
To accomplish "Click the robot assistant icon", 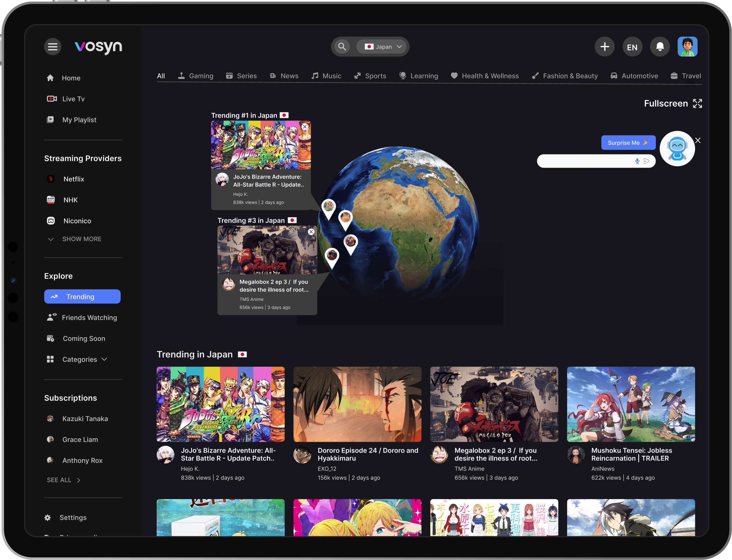I will (x=677, y=149).
